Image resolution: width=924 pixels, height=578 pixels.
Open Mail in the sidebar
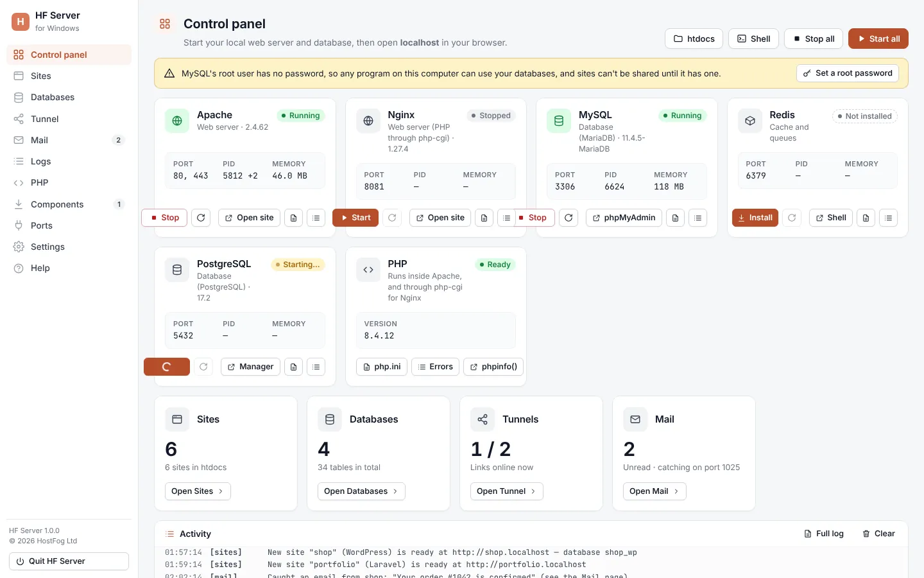(69, 140)
